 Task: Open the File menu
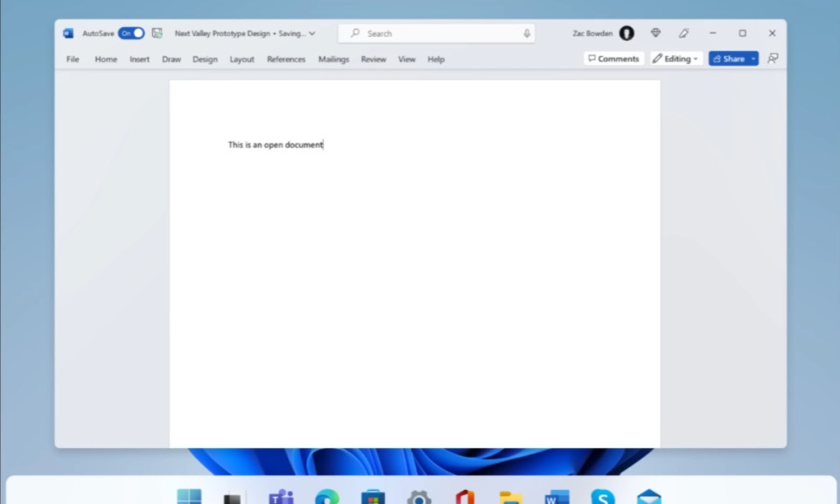pos(73,59)
